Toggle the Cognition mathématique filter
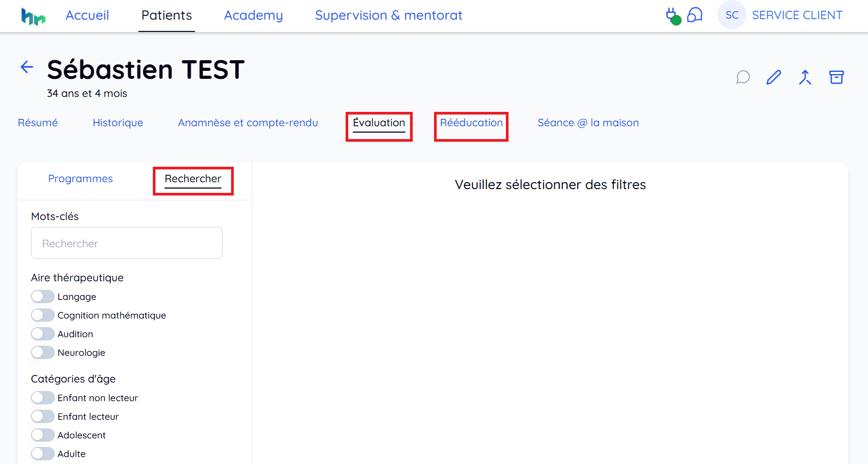Image resolution: width=868 pixels, height=464 pixels. click(x=43, y=315)
